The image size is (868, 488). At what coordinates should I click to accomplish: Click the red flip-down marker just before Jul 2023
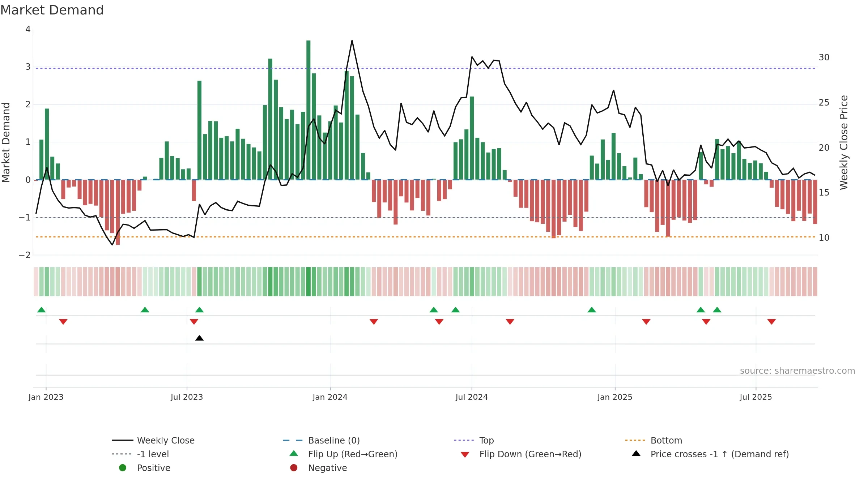point(194,322)
